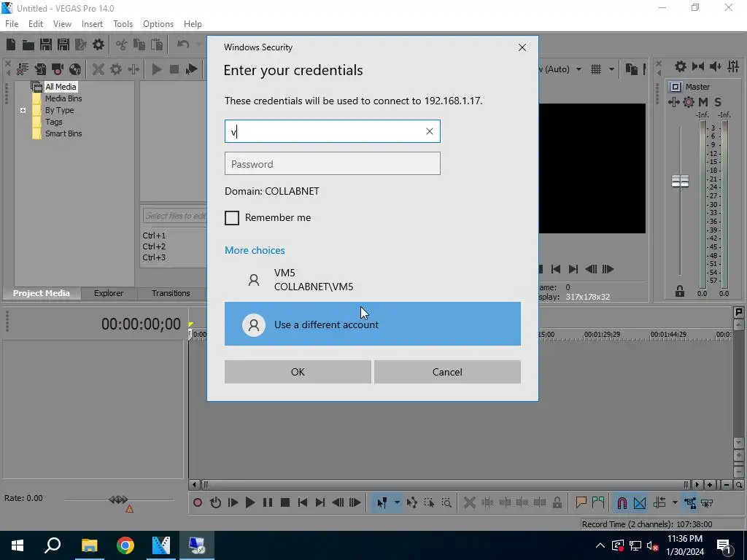
Task: Choose the VM5 COLLABNET\VM5 account
Action: pos(373,279)
